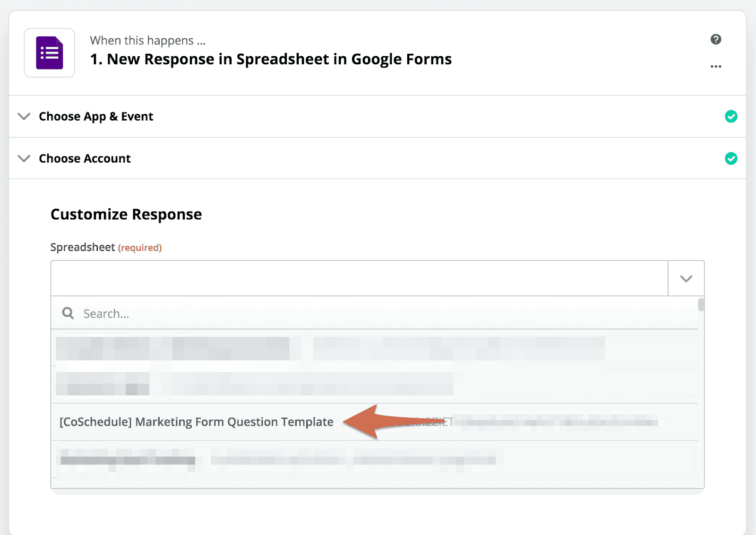This screenshot has height=535, width=756.
Task: Collapse the Choose Account section
Action: 24,158
